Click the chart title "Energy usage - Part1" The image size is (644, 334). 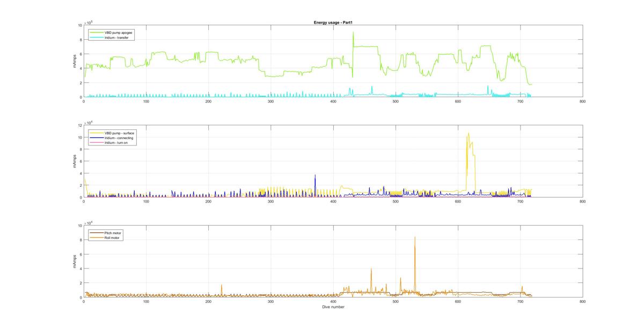tap(333, 22)
